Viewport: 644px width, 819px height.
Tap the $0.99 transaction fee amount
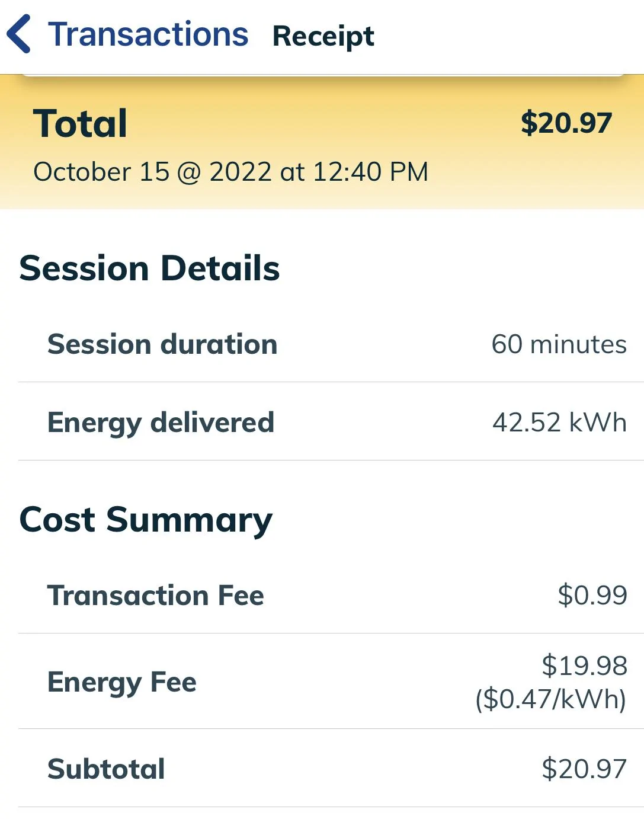click(592, 595)
